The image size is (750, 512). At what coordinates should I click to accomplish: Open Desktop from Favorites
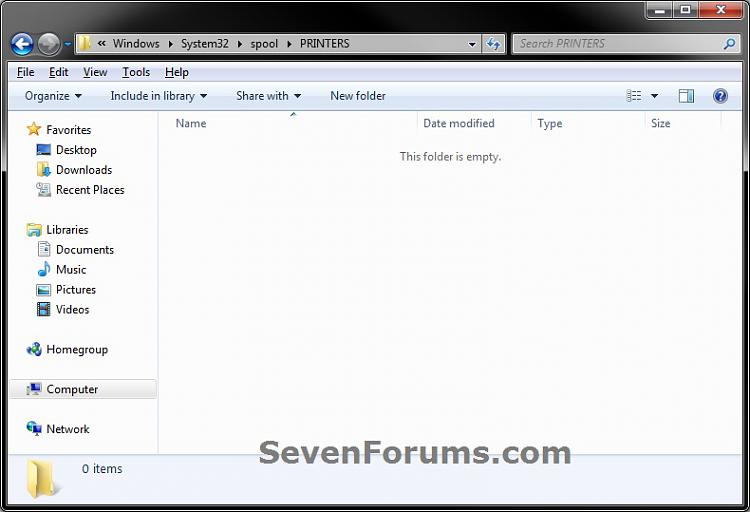coord(76,150)
